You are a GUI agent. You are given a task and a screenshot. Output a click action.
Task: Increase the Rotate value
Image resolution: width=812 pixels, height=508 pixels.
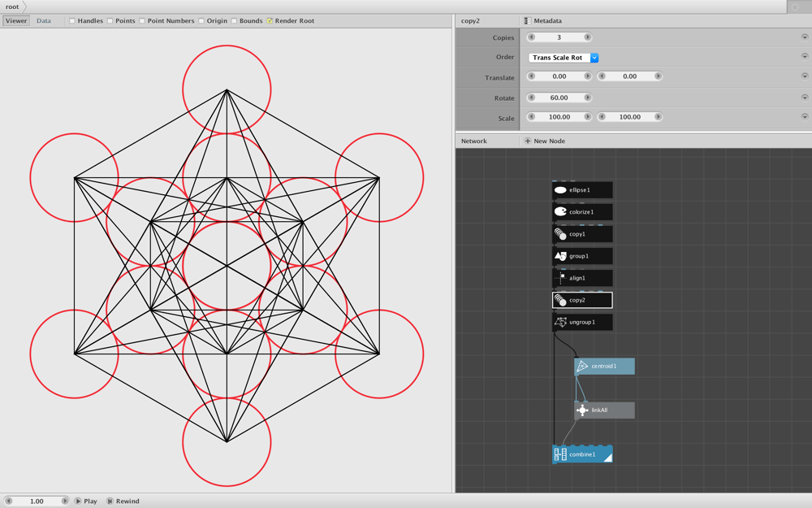point(587,98)
